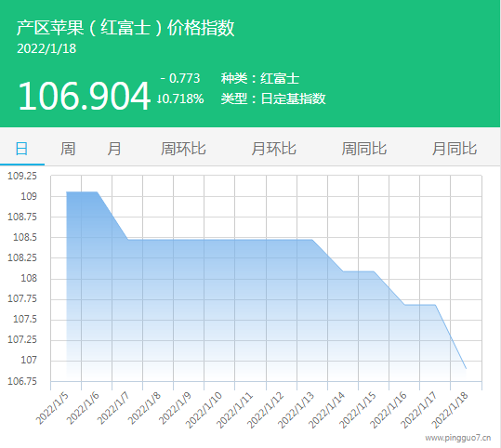Open the 月 monthly tab
The image size is (501, 448).
114,149
